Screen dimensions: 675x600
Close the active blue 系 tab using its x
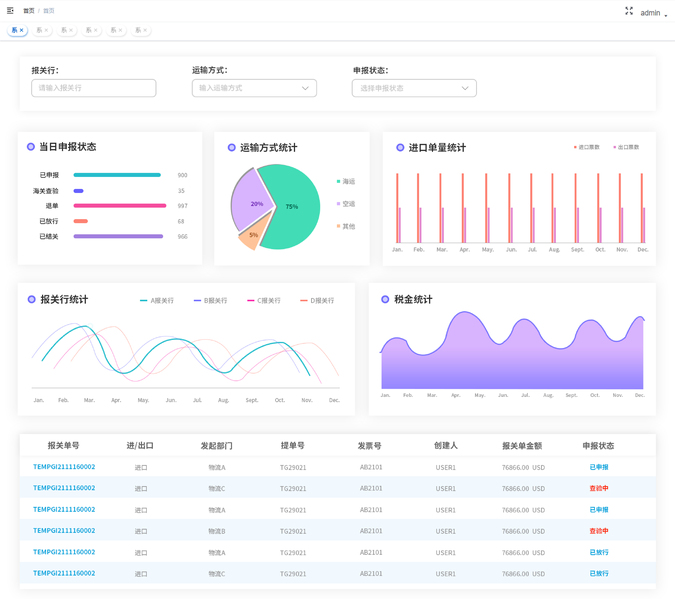click(22, 30)
